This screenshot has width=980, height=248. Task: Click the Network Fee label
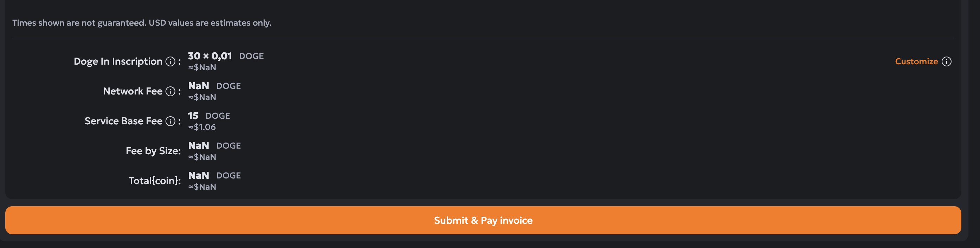point(133,91)
